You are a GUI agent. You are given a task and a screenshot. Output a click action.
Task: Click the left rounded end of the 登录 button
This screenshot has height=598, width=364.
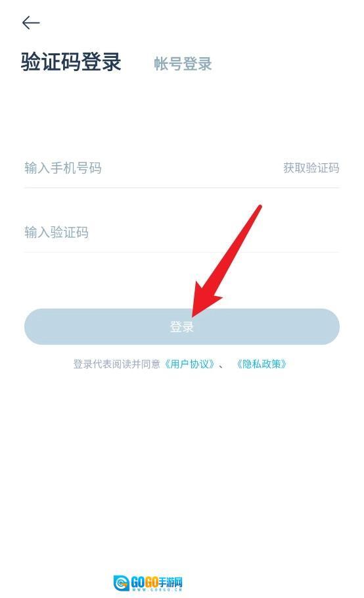(x=36, y=326)
